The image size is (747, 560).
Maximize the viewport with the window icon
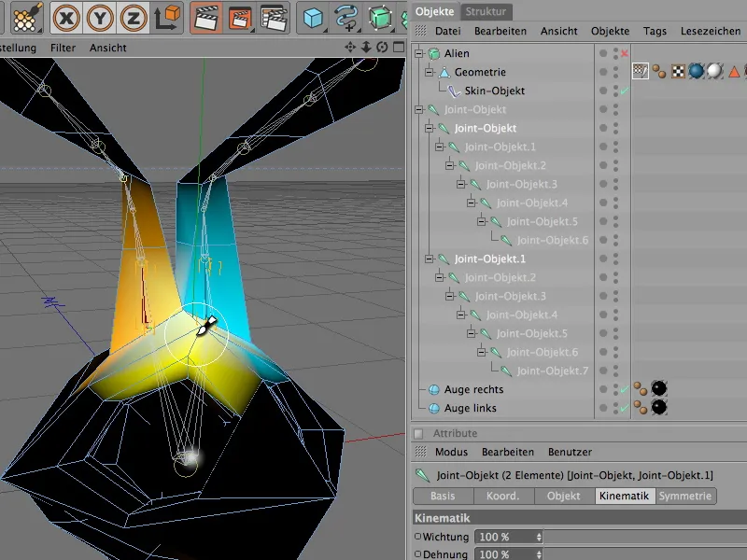coord(399,47)
